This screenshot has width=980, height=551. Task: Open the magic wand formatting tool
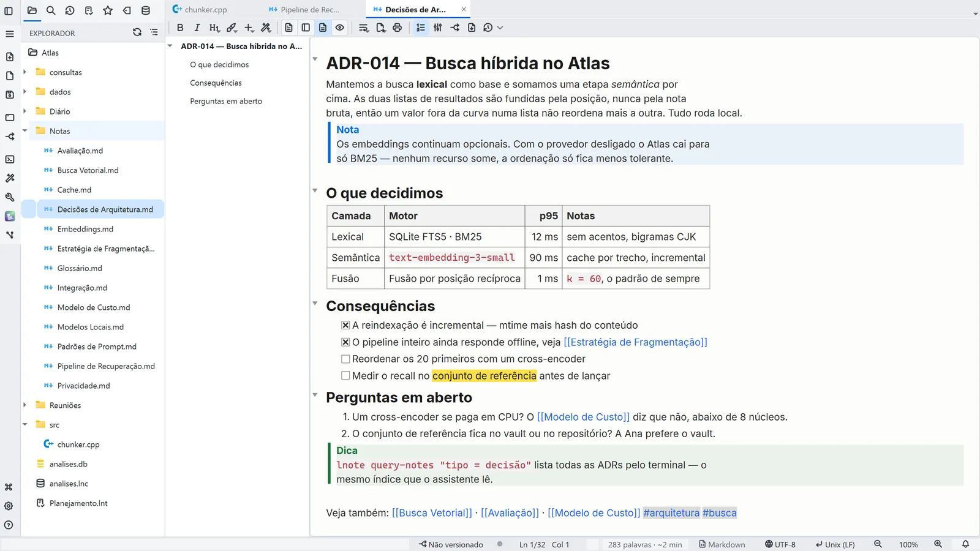266,28
